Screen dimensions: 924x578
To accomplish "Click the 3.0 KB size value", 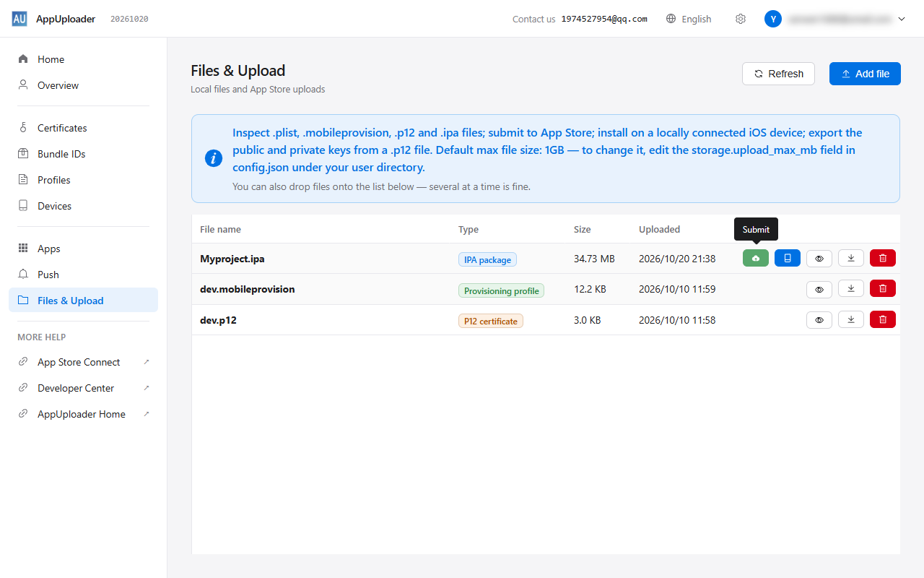I will pos(587,319).
